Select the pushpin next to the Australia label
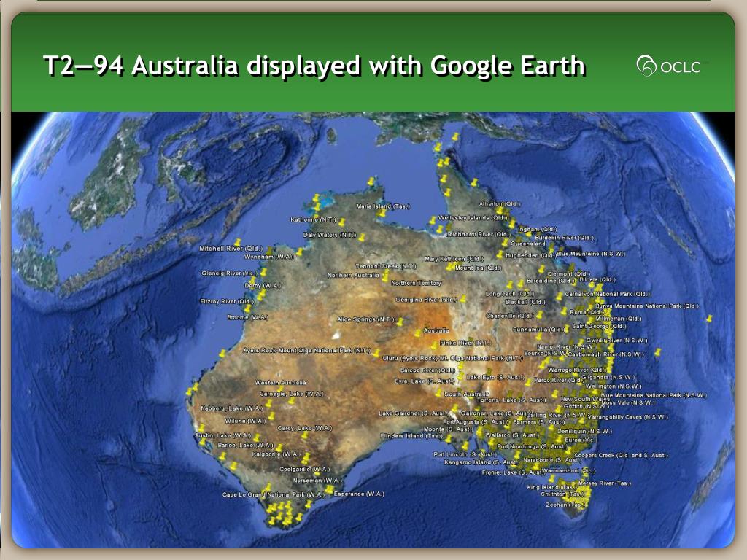Screen dimensions: 747x560 tap(418, 332)
